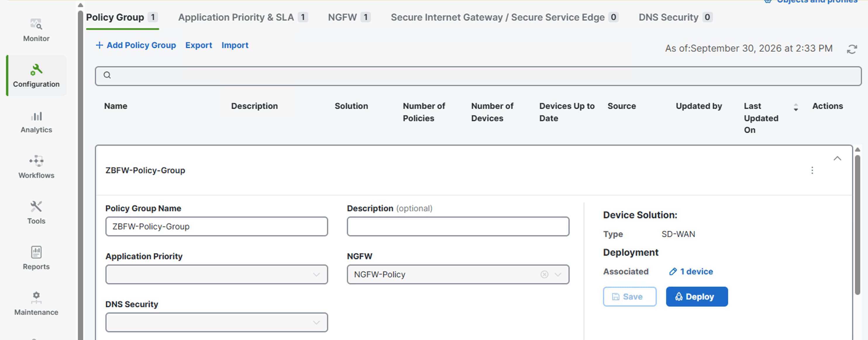Sort by Last Updated On column
The height and width of the screenshot is (340, 868).
(795, 107)
